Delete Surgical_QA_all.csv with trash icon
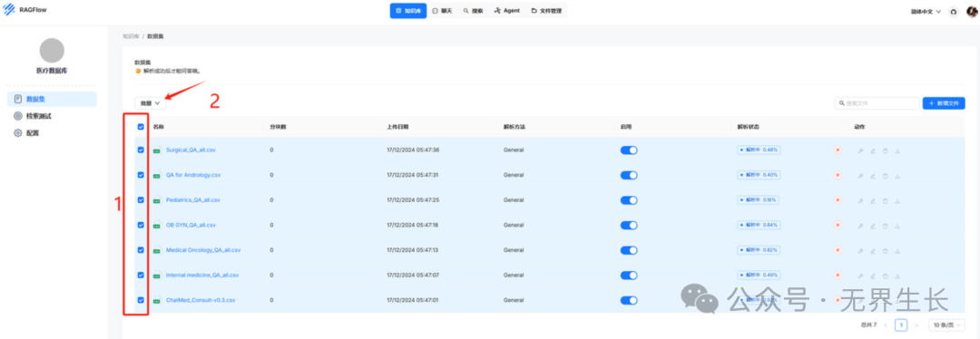This screenshot has height=339, width=980. coord(885,150)
